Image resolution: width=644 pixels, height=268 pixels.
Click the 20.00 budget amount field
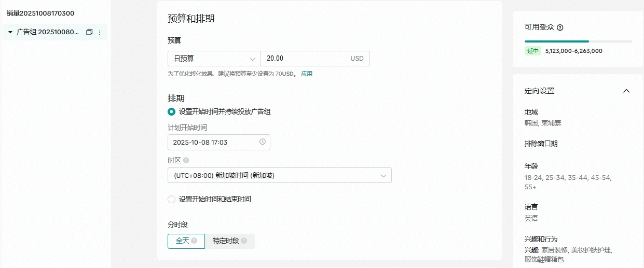pyautogui.click(x=304, y=59)
